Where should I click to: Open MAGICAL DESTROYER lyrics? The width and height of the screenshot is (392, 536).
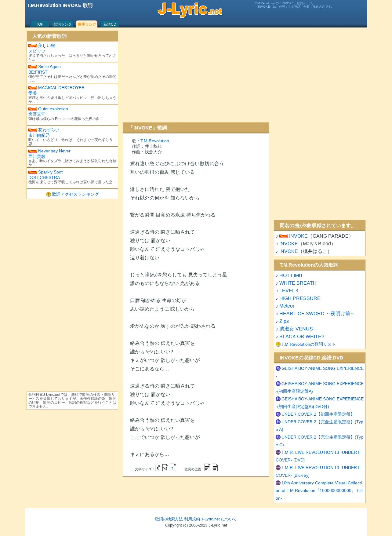click(x=61, y=88)
